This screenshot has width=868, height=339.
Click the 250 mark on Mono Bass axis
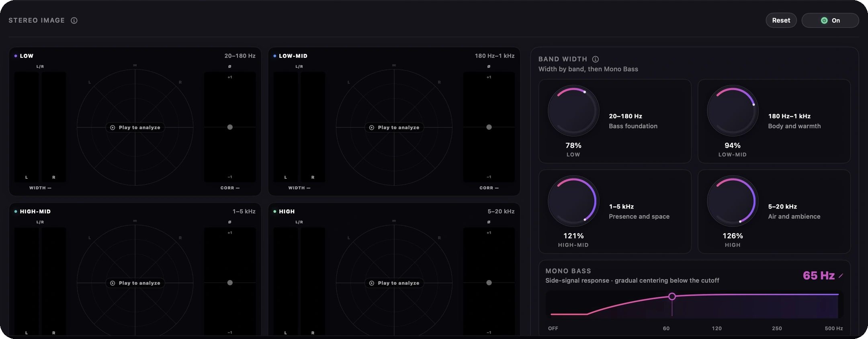tap(777, 328)
